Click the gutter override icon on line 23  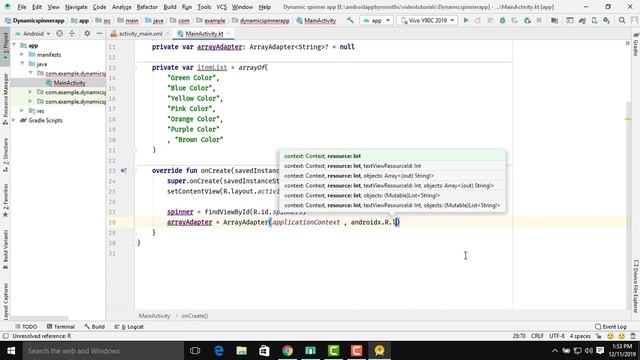point(123,171)
